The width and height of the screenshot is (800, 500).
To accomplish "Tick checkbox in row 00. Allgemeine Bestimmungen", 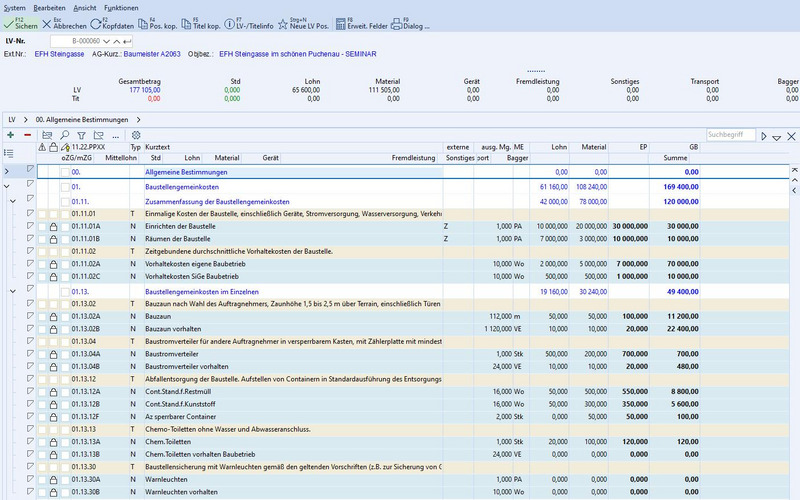I will [x=65, y=172].
